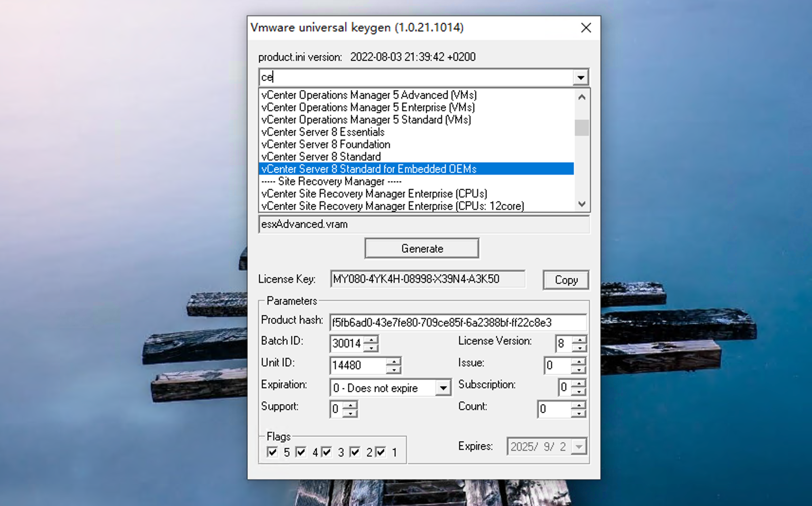
Task: Click the Subscription value field
Action: [564, 387]
